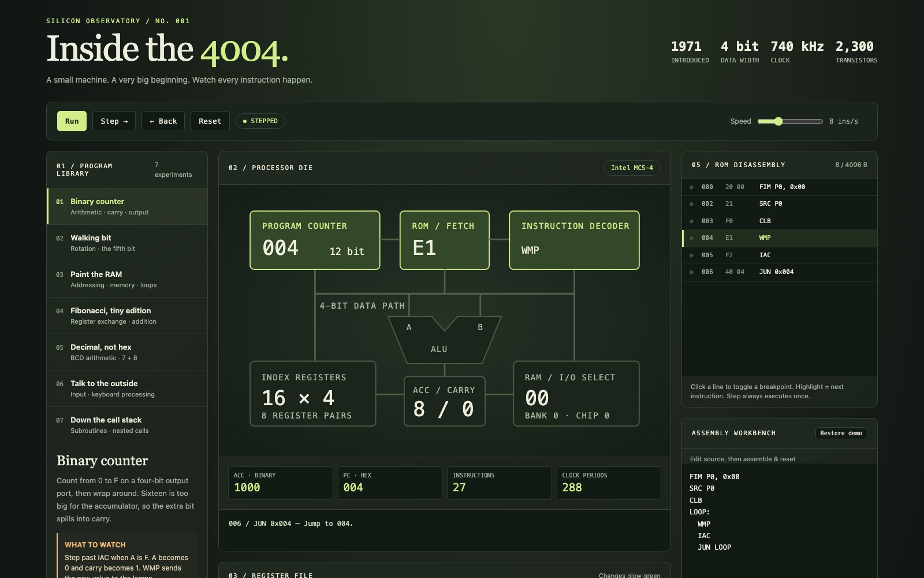Viewport: 924px width, 578px height.
Task: Click the JUN 0x004 disassembly instruction
Action: [x=776, y=272]
